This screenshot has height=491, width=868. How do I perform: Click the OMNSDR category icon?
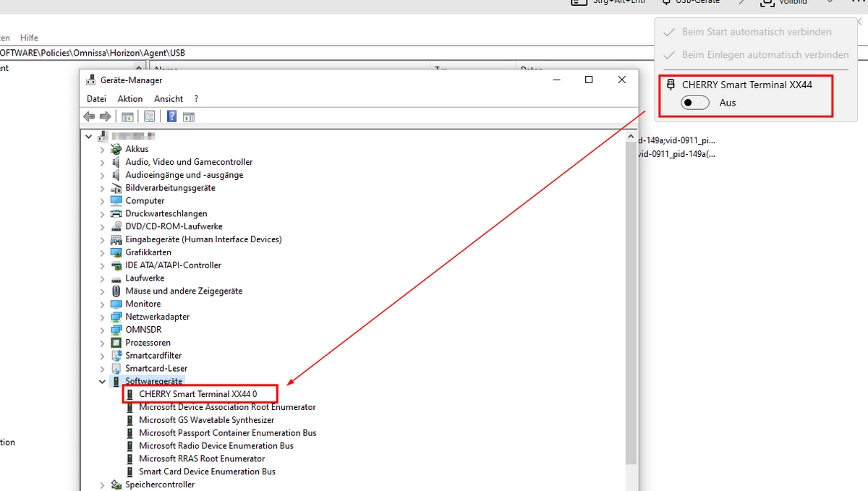[116, 330]
